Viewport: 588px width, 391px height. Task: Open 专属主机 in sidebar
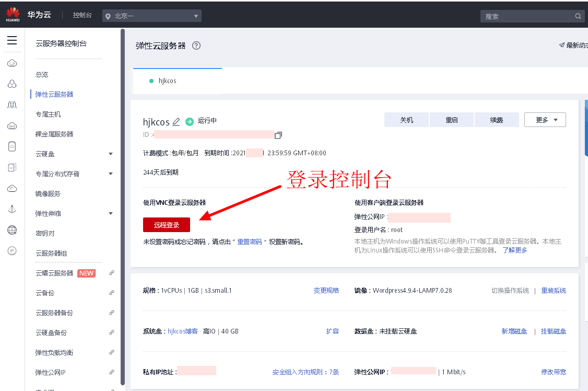tap(48, 114)
